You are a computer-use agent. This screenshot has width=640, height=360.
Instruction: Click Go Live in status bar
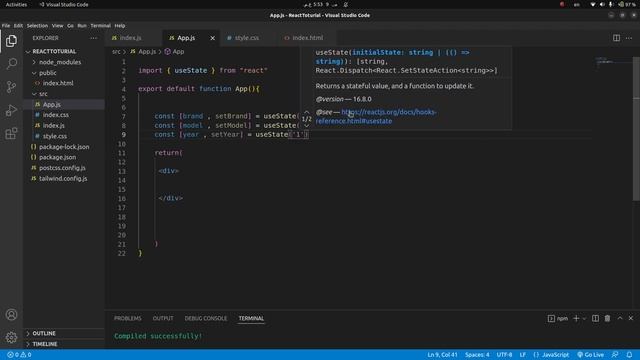click(590, 355)
